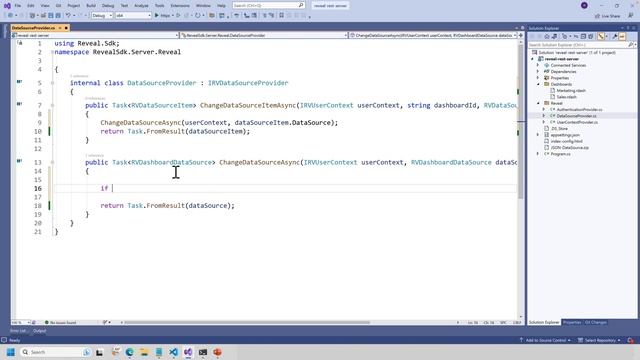640x360 pixels.
Task: Click the Undo toolbar icon
Action: pyautogui.click(x=68, y=16)
